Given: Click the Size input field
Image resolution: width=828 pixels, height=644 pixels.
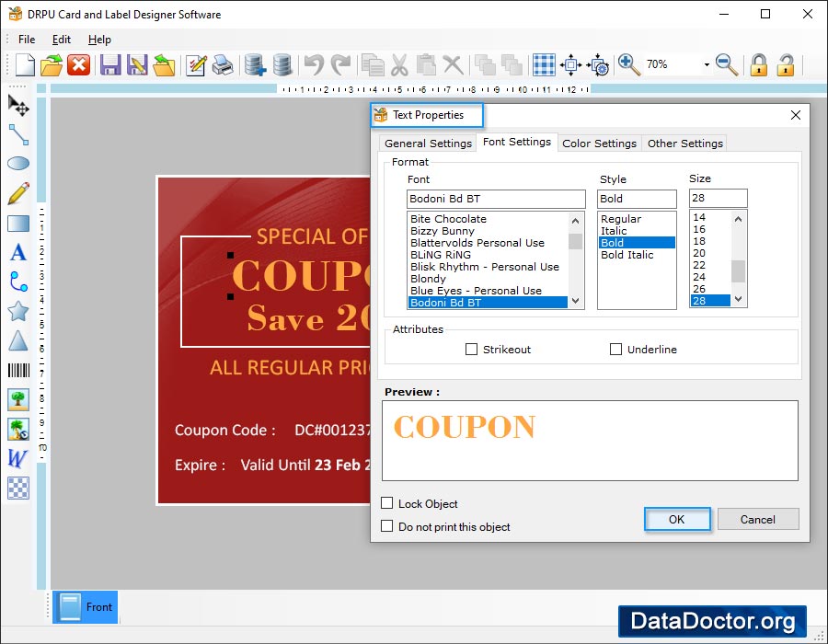Looking at the screenshot, I should 719,198.
